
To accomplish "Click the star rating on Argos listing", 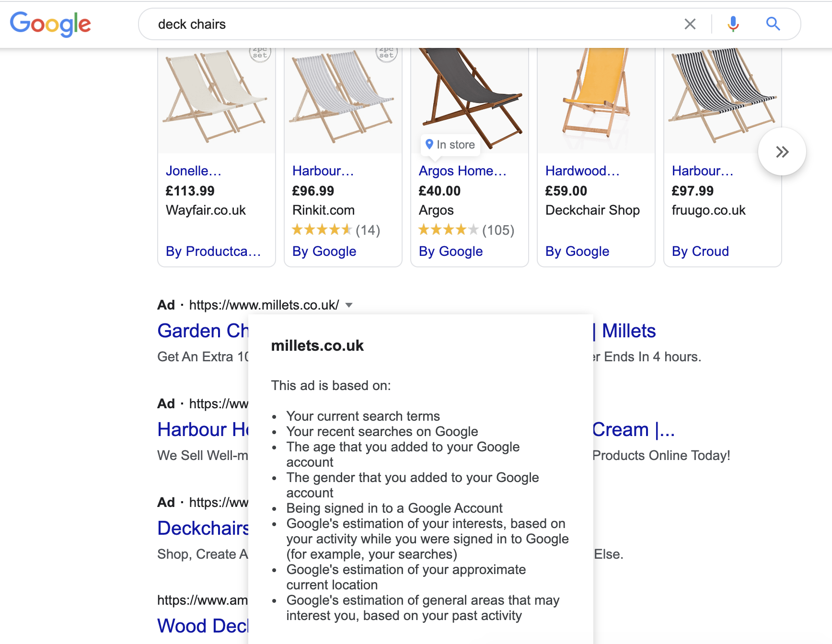I will [449, 230].
